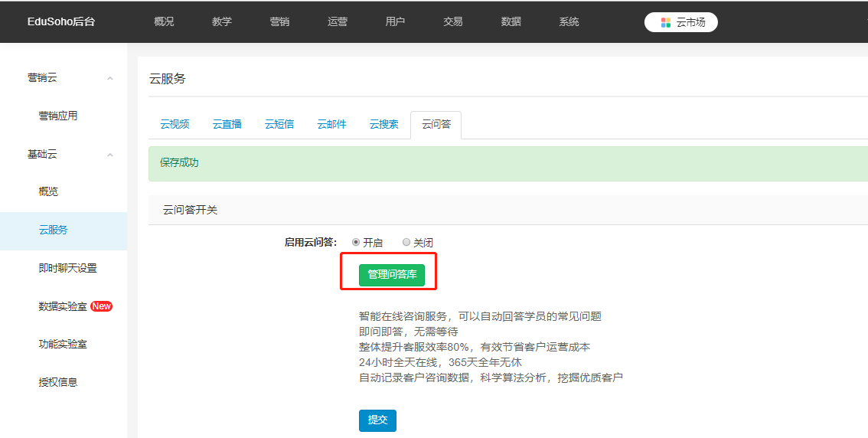Click the EduSoho后台 logo text
The height and width of the screenshot is (438, 868).
pos(60,21)
